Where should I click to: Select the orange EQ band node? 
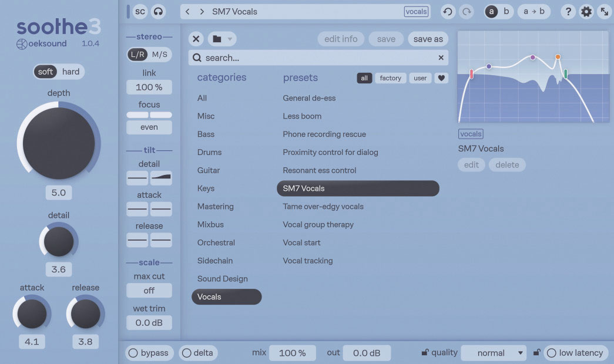(558, 57)
